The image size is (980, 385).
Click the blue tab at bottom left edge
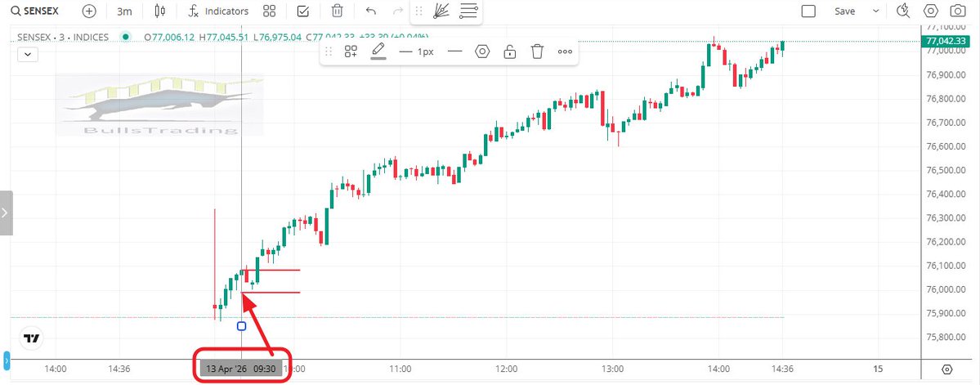tap(7, 360)
